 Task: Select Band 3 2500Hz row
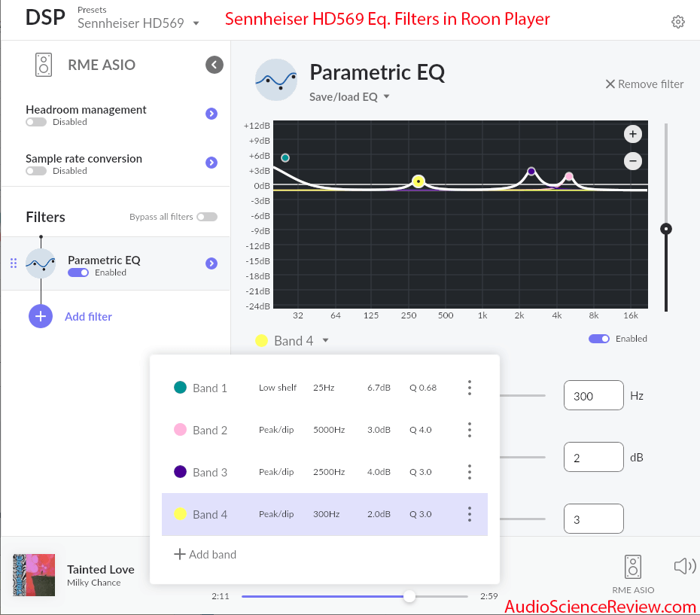point(324,472)
